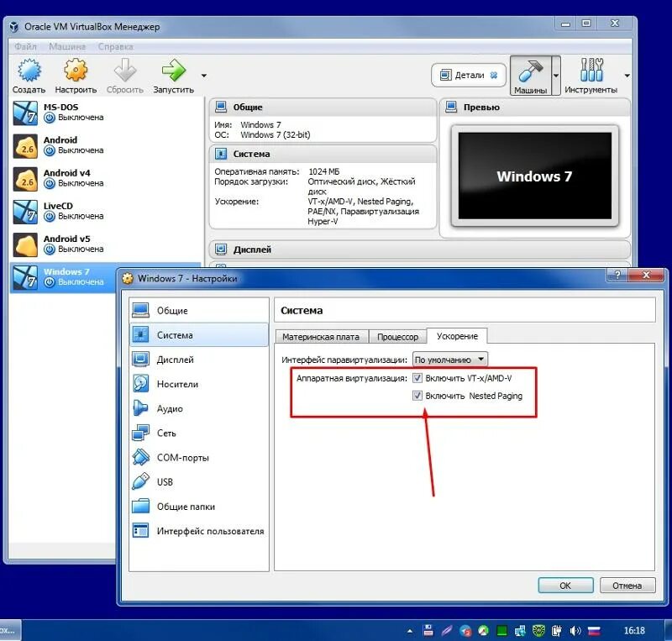Open the Общие settings category
The image size is (672, 641).
pos(199,311)
